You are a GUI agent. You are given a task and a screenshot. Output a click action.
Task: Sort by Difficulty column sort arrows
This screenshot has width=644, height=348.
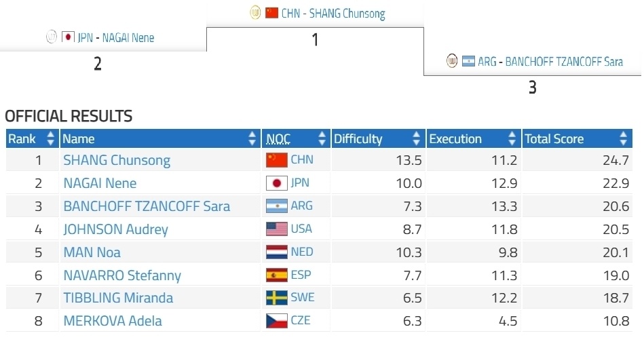tap(416, 138)
